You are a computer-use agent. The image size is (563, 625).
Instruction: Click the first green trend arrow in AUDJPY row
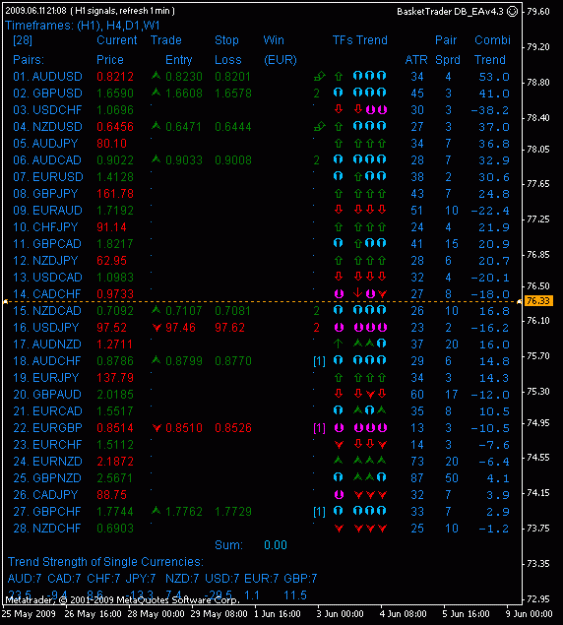pos(339,143)
